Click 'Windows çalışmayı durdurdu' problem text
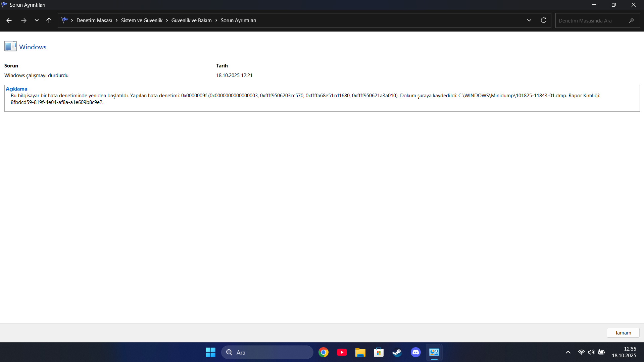Image resolution: width=644 pixels, height=362 pixels. coord(36,75)
